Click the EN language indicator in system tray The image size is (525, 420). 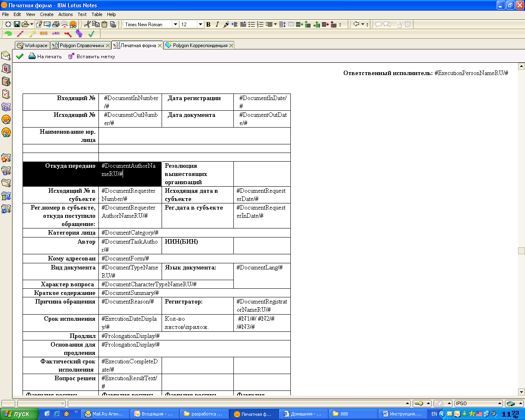click(434, 414)
